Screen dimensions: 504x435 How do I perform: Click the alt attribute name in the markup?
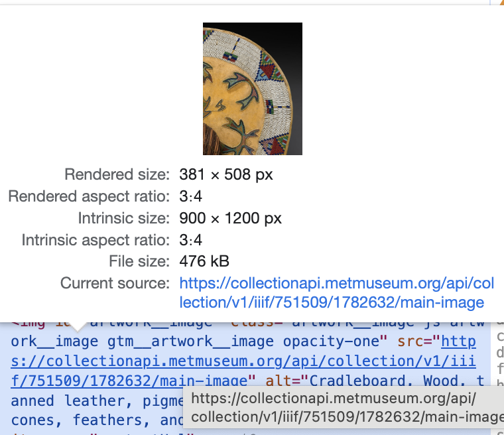(277, 381)
